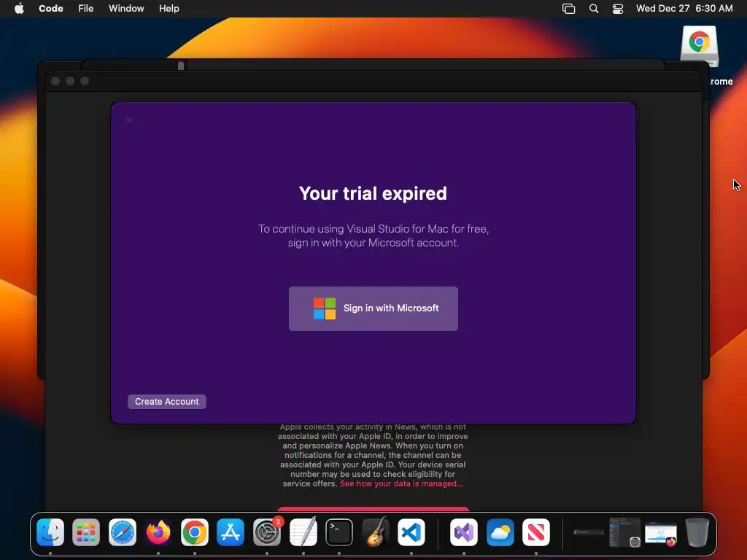Viewport: 747px width, 560px height.
Task: Click the Microsoft logo in the sign-in button
Action: (x=325, y=308)
